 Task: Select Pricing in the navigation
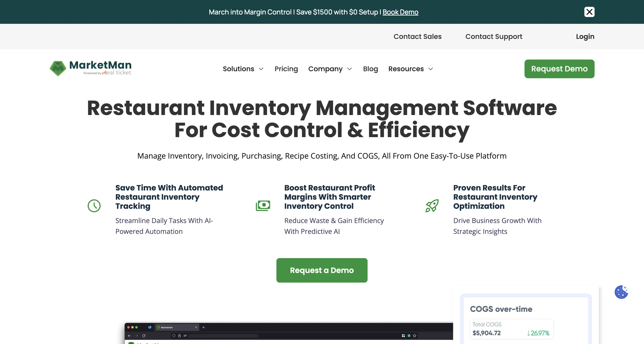pyautogui.click(x=286, y=69)
